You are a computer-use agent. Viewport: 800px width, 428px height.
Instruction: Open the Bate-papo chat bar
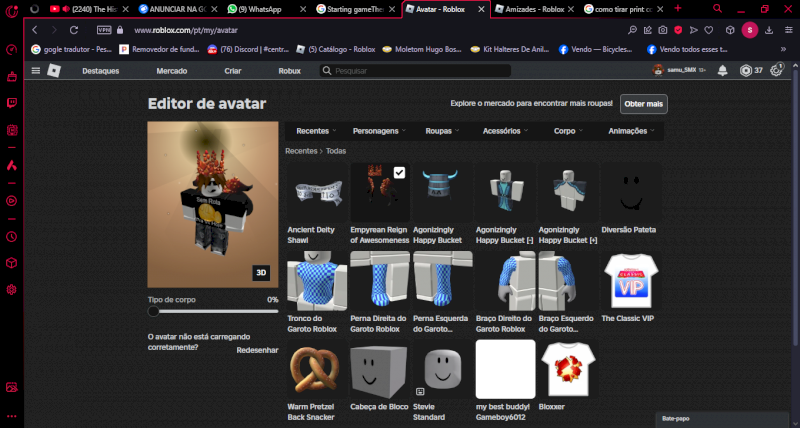(x=722, y=419)
